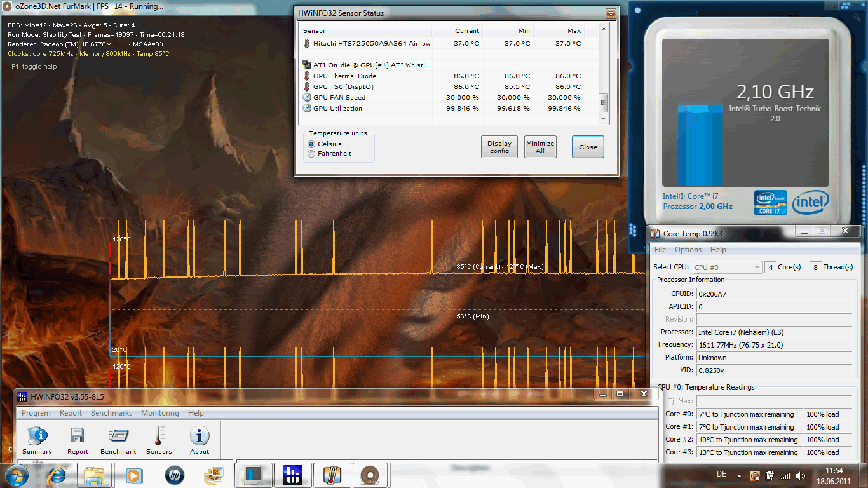Click the HWiNFO32 v3.55-815 title icon
This screenshot has height=488, width=868.
(23, 397)
